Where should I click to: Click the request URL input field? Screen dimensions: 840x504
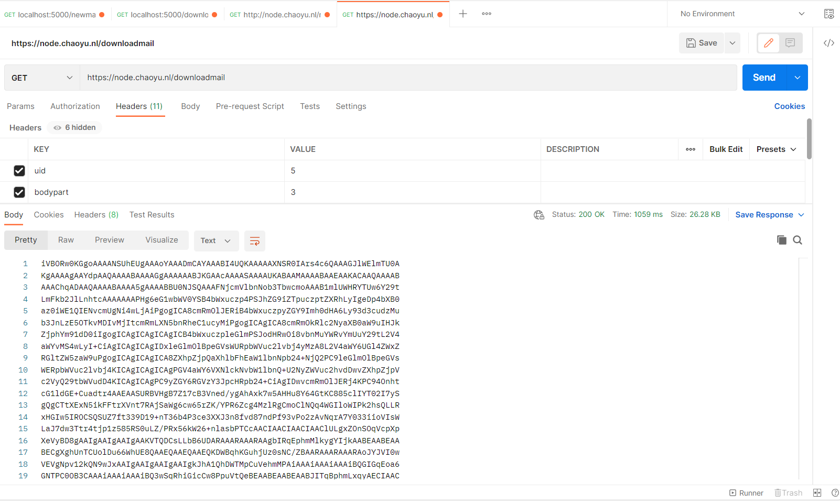point(408,78)
